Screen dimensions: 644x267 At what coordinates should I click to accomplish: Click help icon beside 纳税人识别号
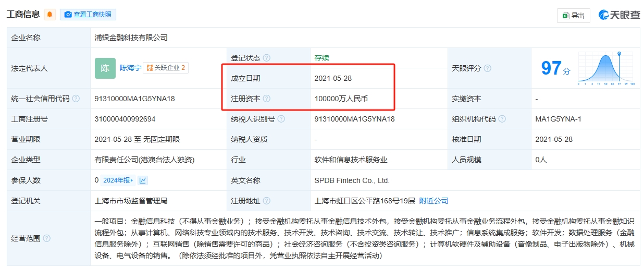[x=281, y=119]
